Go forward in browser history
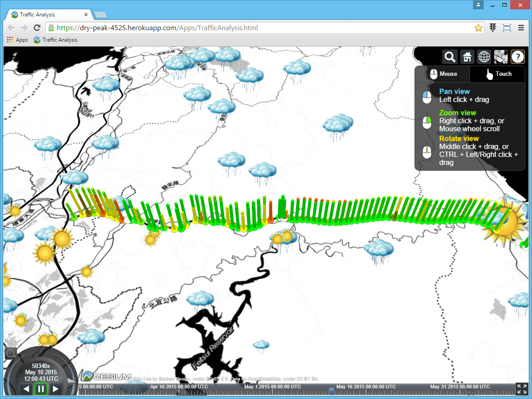Screen dimensions: 532x399 point(24,27)
